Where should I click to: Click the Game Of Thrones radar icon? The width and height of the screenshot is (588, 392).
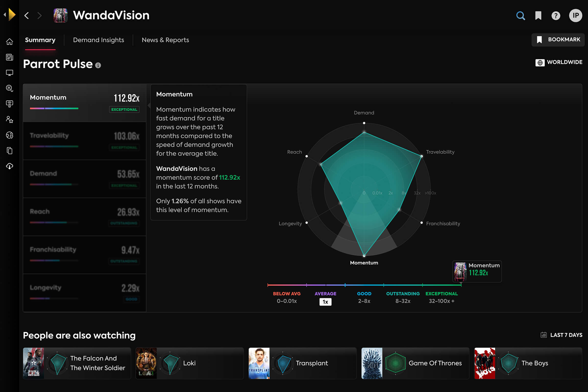click(395, 363)
